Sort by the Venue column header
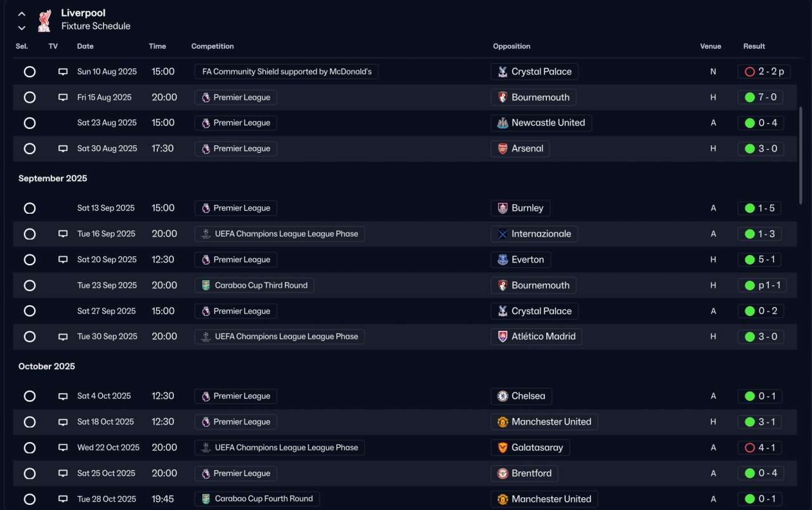 (x=710, y=46)
